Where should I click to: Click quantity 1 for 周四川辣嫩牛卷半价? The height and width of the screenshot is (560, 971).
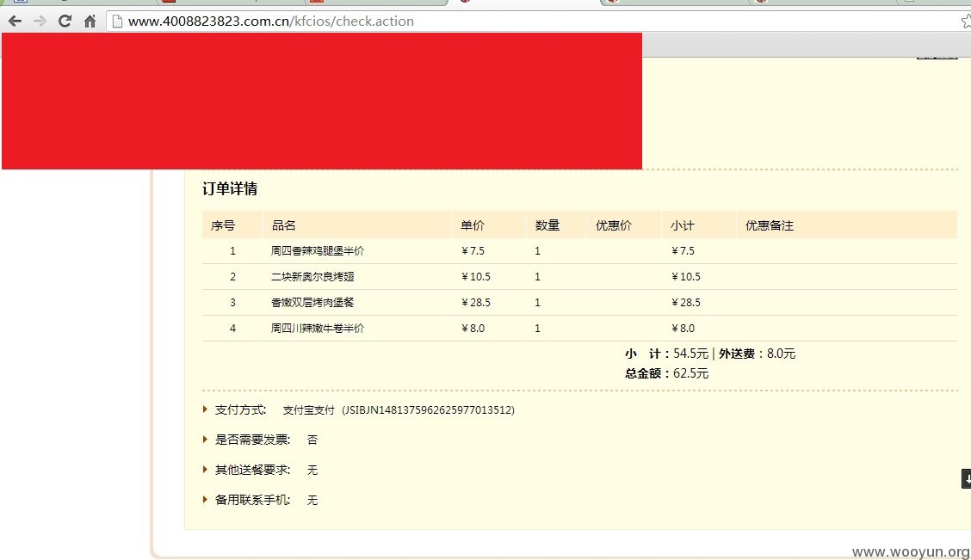[x=537, y=328]
